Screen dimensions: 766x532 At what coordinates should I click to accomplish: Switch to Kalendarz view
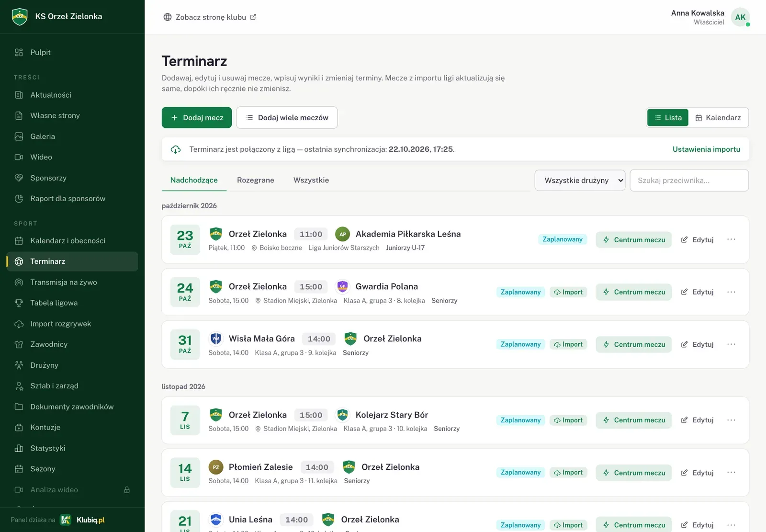718,118
